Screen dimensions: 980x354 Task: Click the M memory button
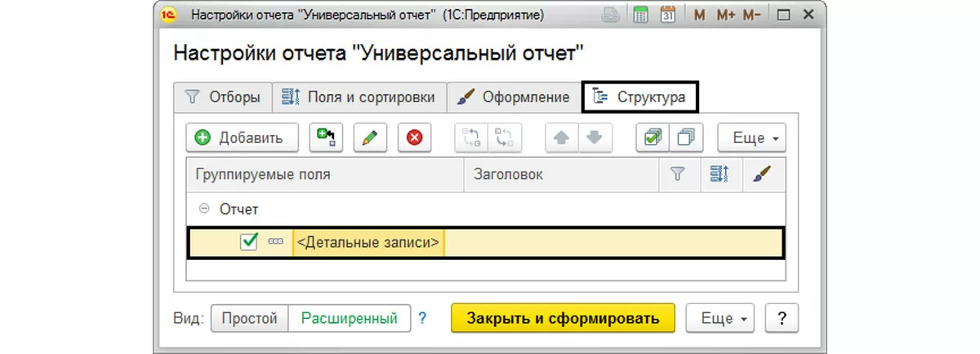[x=699, y=15]
